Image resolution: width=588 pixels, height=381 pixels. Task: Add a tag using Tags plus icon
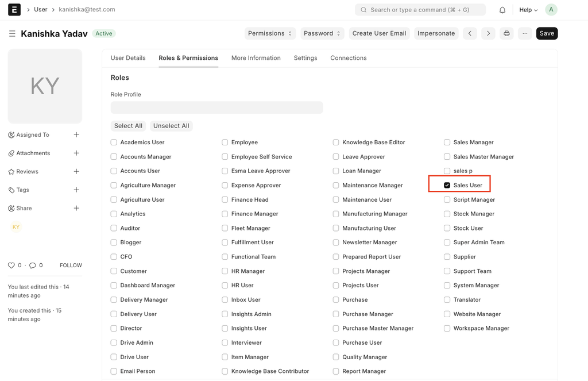click(76, 190)
